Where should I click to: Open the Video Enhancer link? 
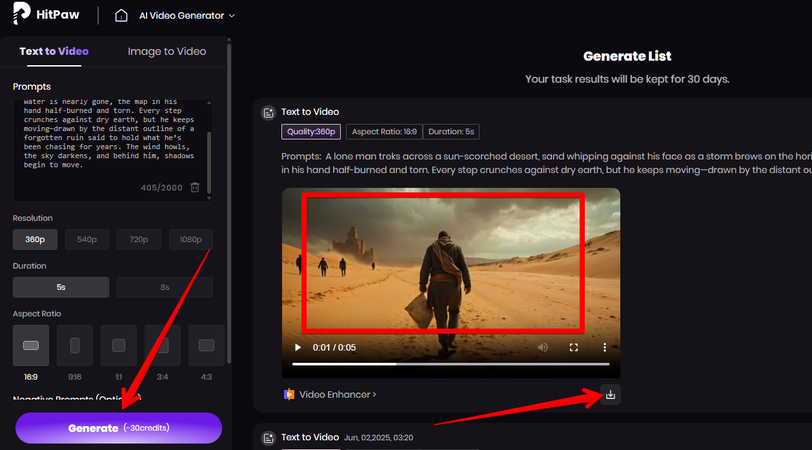(338, 395)
